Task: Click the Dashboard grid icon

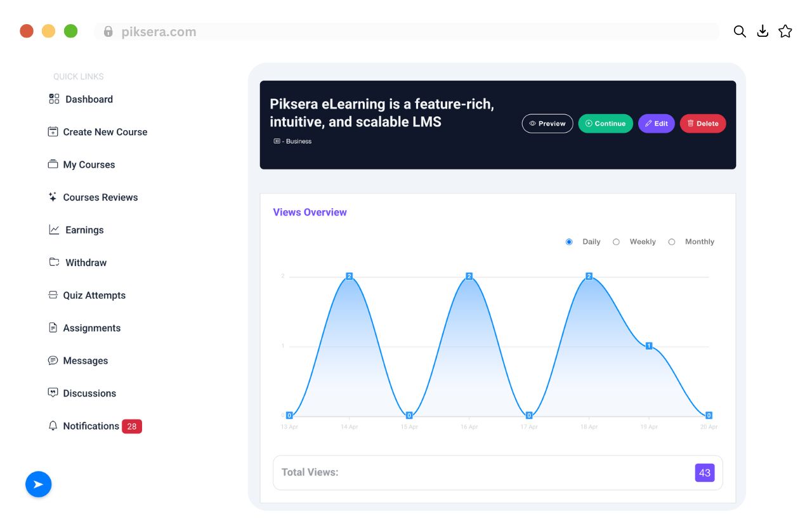Action: 54,99
